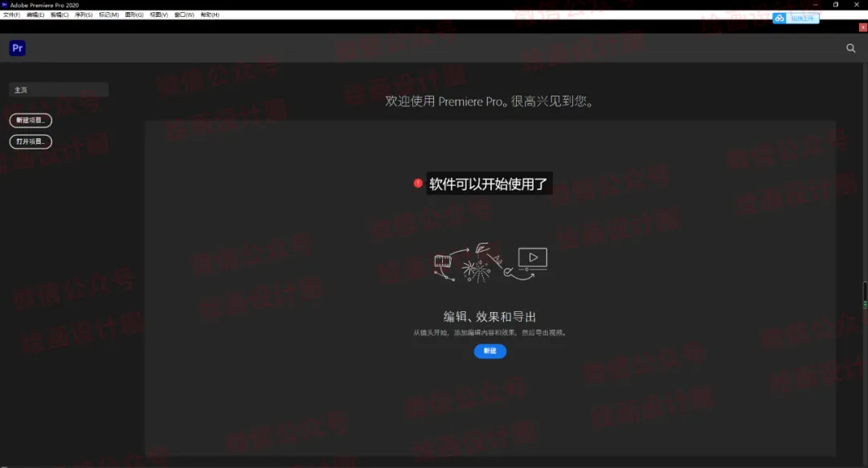Select the 主页 home tab in sidebar
The width and height of the screenshot is (868, 468).
tap(59, 90)
